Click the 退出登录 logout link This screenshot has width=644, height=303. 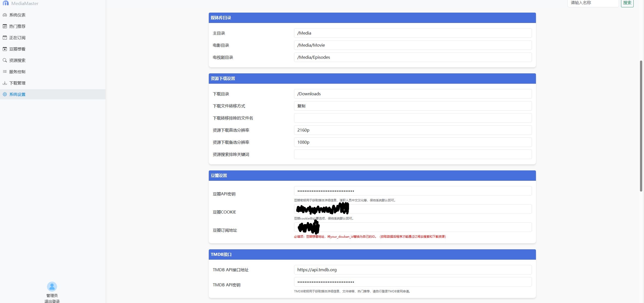tap(52, 301)
